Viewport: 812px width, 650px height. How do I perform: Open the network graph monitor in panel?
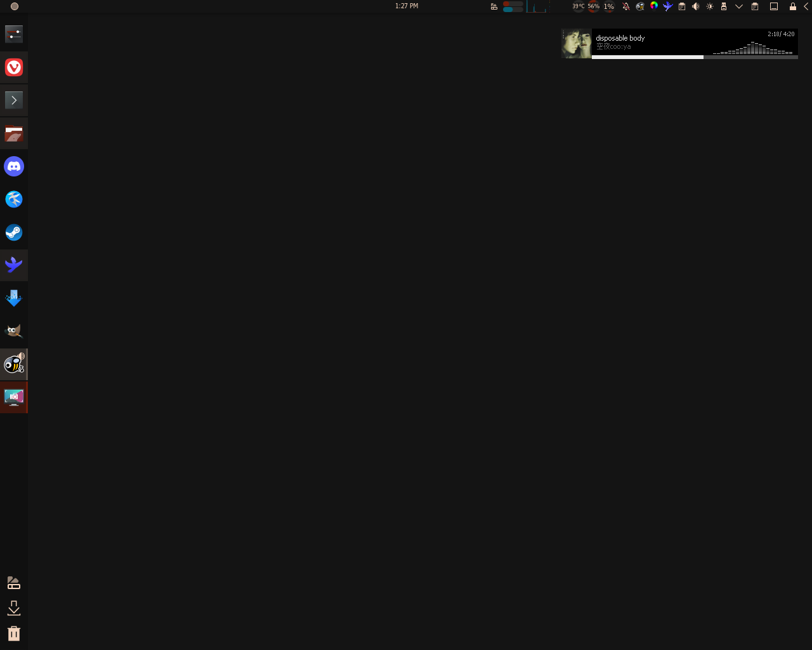(x=537, y=6)
